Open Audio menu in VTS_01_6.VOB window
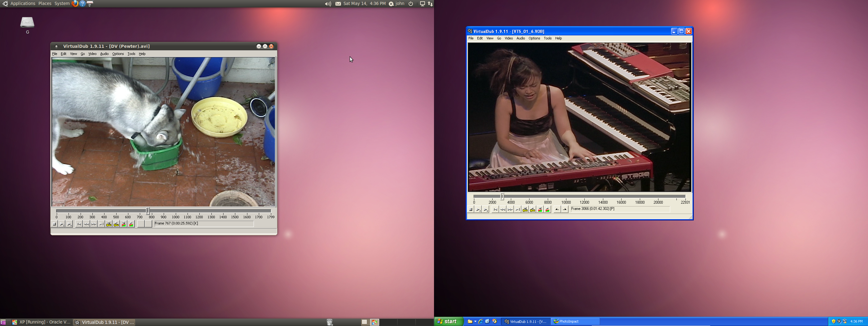The image size is (868, 326). click(x=520, y=38)
